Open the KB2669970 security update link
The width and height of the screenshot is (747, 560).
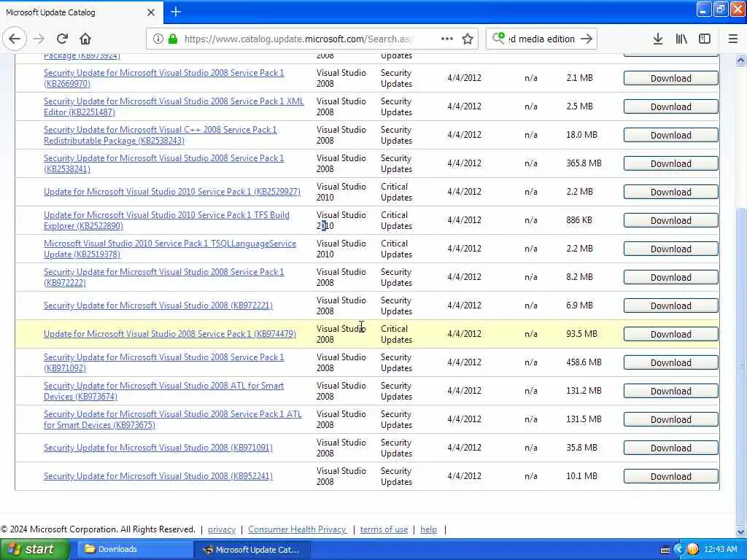(x=163, y=78)
